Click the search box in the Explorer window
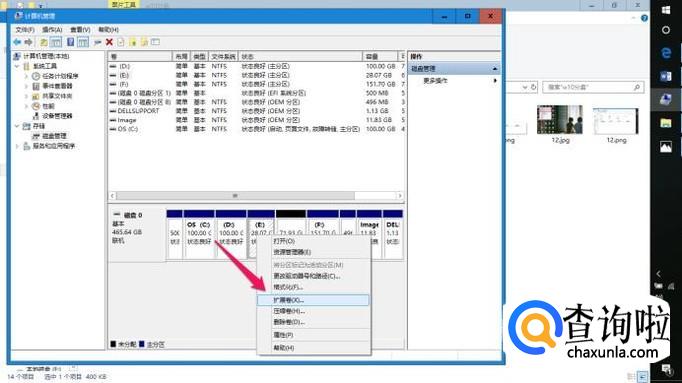The height and width of the screenshot is (383, 682). (593, 87)
